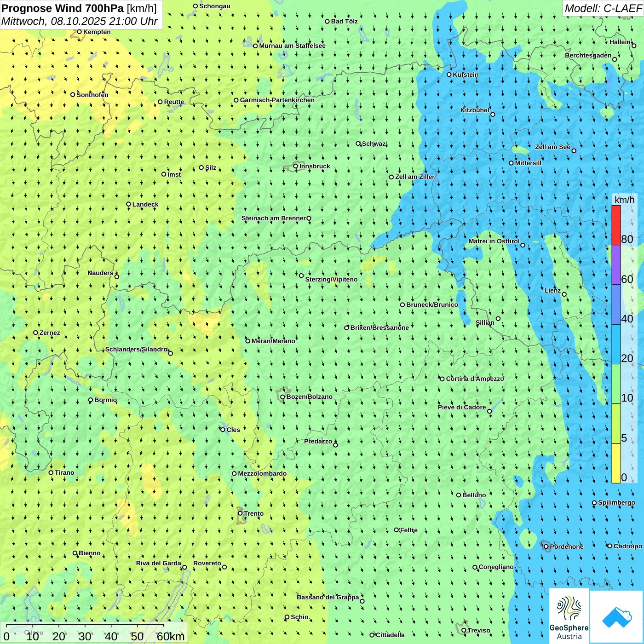Click the red 80 km/h legend color
The width and height of the screenshot is (644, 644).
[616, 225]
